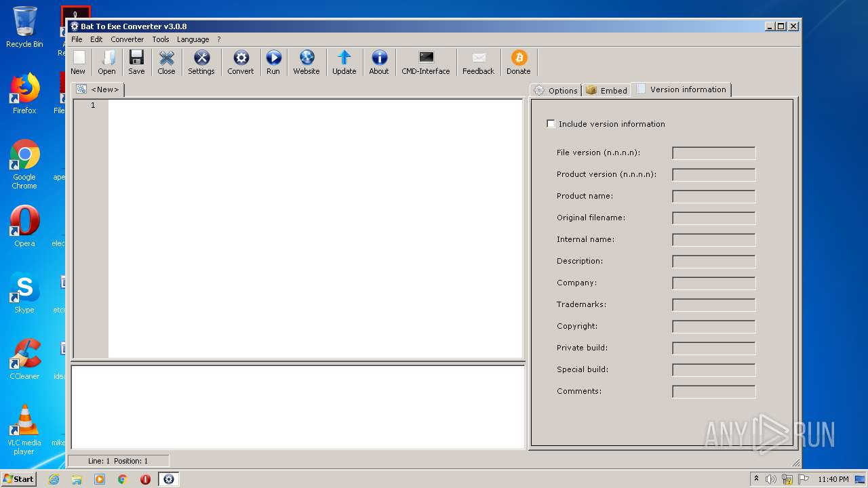Open the Edit menu
The width and height of the screenshot is (868, 488).
(96, 39)
